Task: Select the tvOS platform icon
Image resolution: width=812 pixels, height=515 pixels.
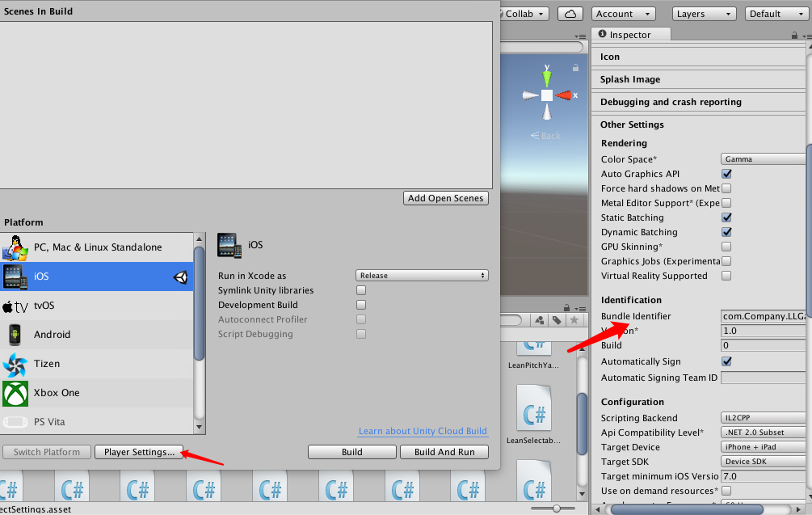Action: point(15,306)
